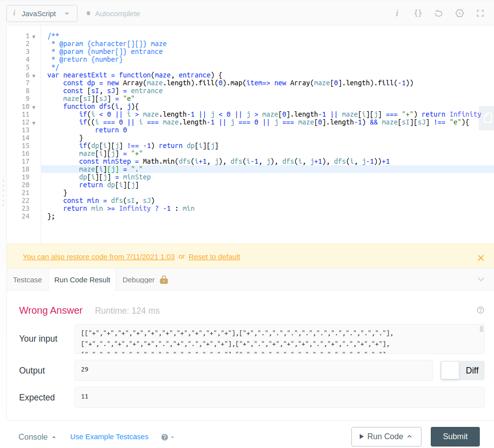The image size is (494, 448).
Task: Reset code with the circular arrow icon
Action: [x=439, y=13]
